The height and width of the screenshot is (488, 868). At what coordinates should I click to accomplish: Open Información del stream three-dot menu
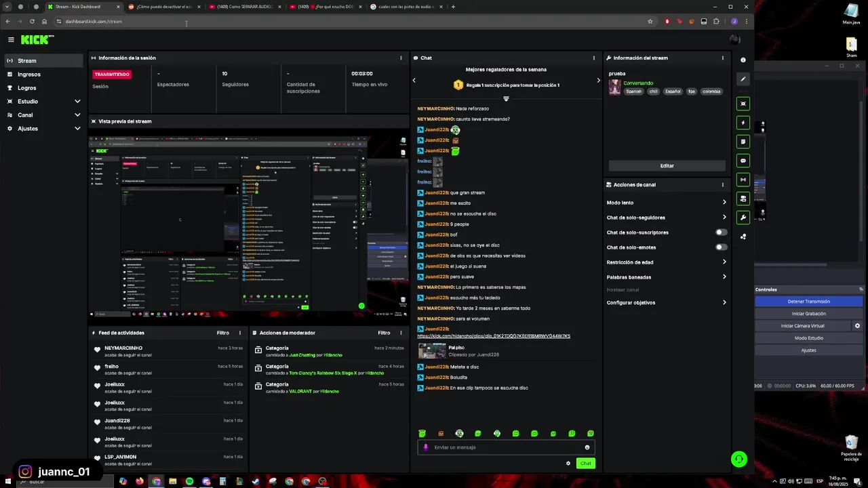tap(723, 58)
